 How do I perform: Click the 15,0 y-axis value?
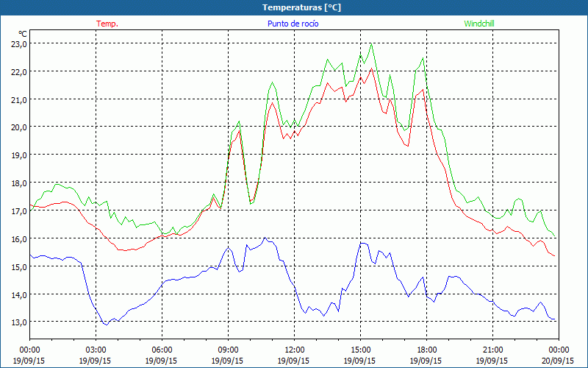point(19,266)
